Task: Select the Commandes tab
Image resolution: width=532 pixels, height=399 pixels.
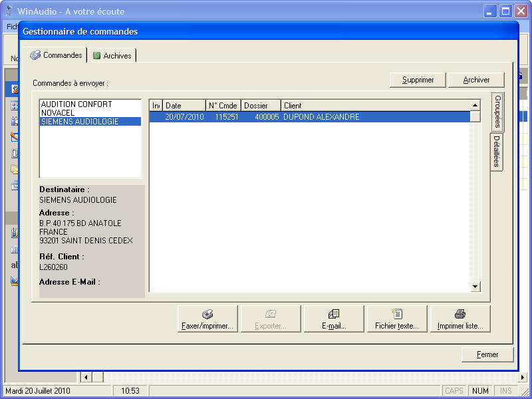Action: 57,55
